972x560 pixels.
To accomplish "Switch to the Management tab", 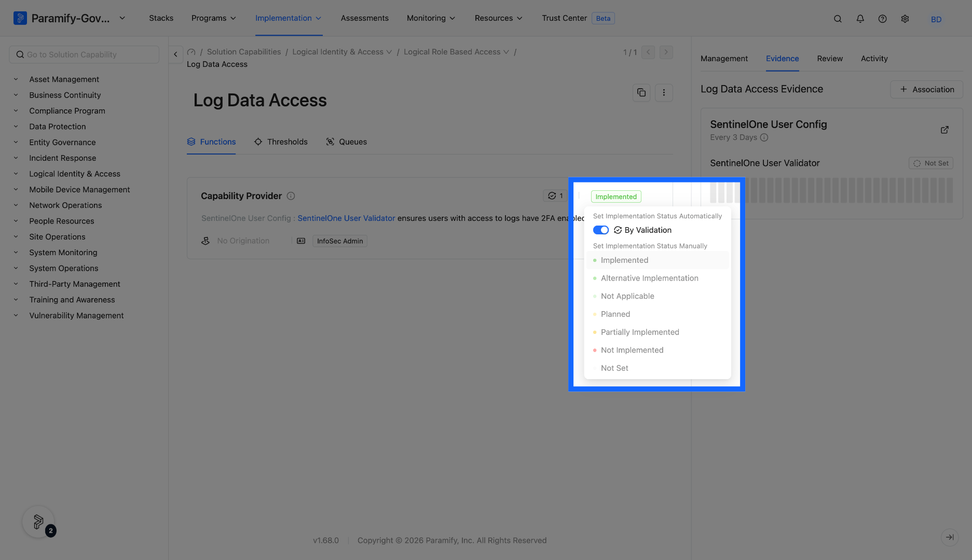I will click(724, 59).
